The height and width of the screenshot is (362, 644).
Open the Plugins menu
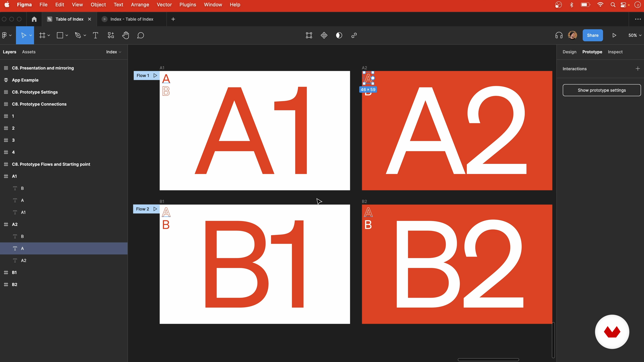(188, 5)
